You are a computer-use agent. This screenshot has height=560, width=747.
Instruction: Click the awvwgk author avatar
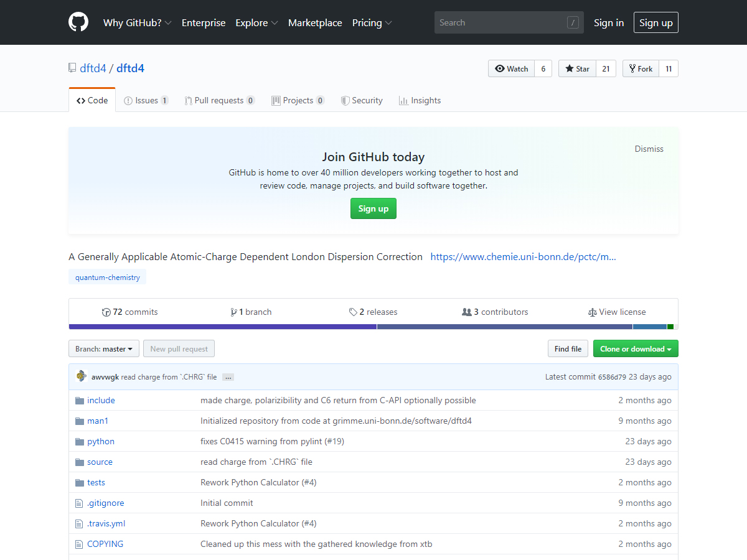point(81,376)
